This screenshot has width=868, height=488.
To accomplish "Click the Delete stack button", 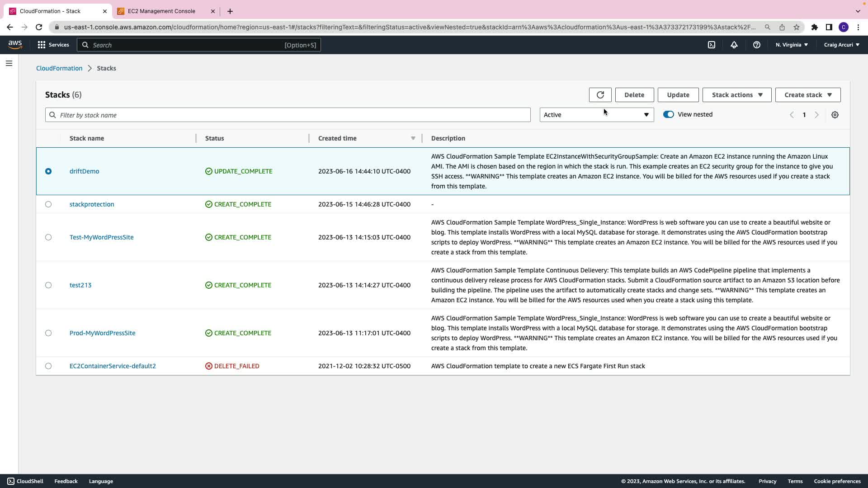I will 634,95.
